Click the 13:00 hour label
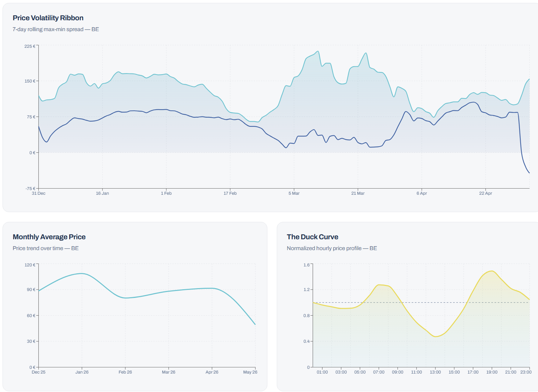 (435, 372)
